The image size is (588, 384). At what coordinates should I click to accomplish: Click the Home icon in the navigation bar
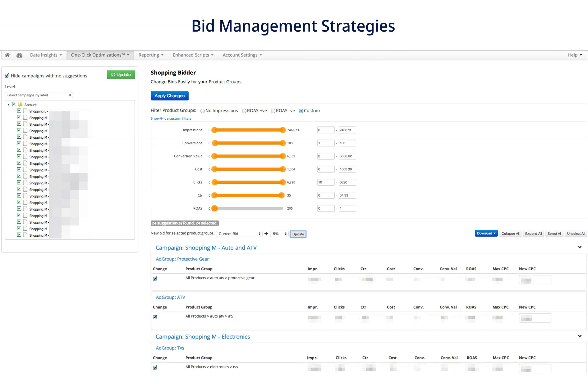[7, 55]
